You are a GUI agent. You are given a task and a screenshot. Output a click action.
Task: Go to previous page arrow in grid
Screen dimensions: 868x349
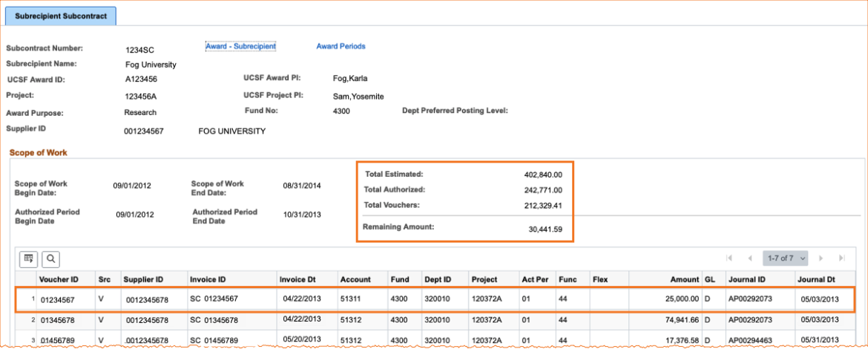750,258
